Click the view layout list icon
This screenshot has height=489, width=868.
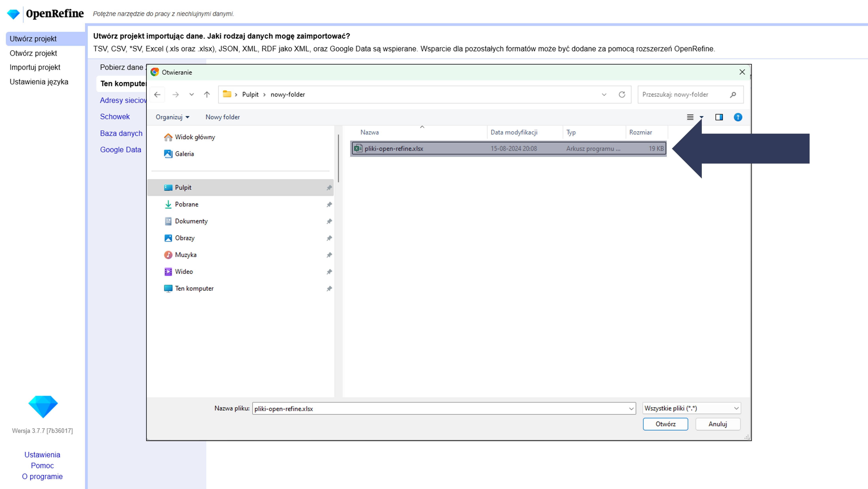690,117
